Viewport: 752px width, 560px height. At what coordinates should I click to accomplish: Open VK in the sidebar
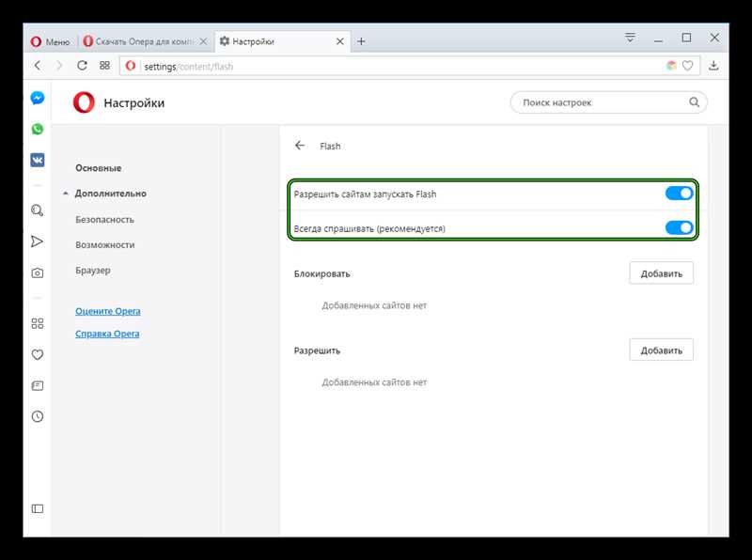click(x=38, y=160)
